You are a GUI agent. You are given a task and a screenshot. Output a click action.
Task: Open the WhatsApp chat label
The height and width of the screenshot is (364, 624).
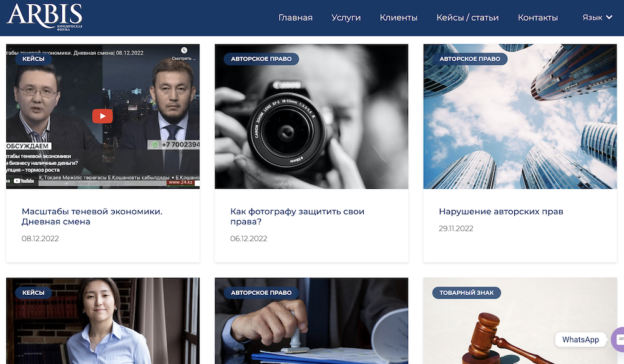(580, 340)
